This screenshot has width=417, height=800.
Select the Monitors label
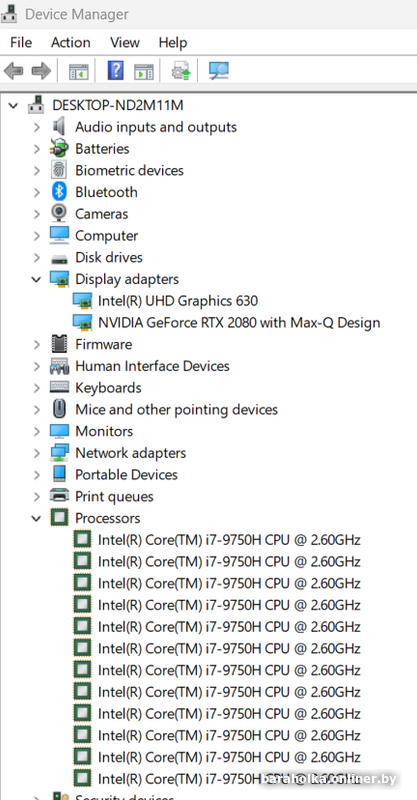click(x=104, y=432)
